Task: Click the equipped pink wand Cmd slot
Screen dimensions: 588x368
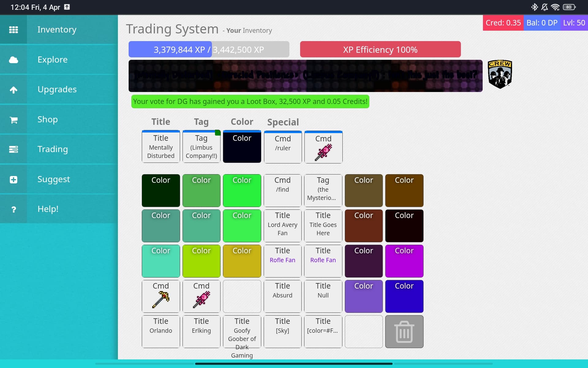Action: (323, 147)
